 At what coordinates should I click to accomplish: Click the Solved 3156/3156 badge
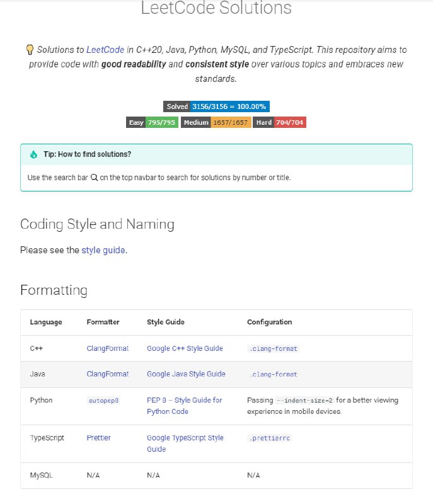(216, 107)
